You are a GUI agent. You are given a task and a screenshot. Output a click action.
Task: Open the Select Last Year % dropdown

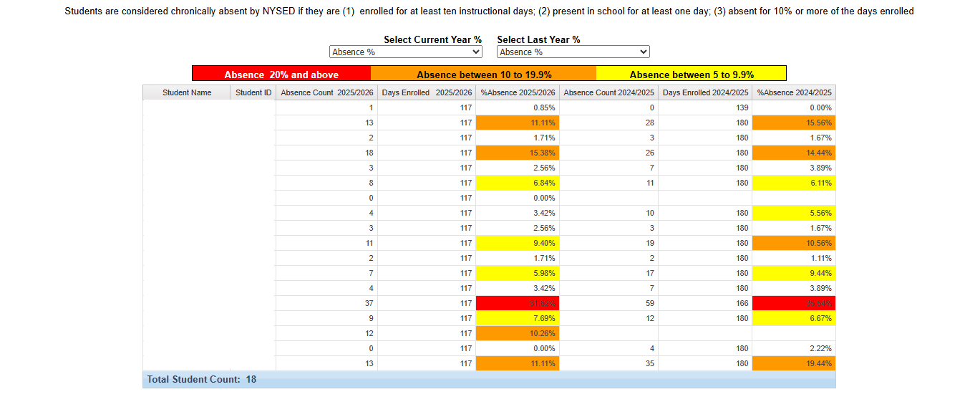click(573, 52)
